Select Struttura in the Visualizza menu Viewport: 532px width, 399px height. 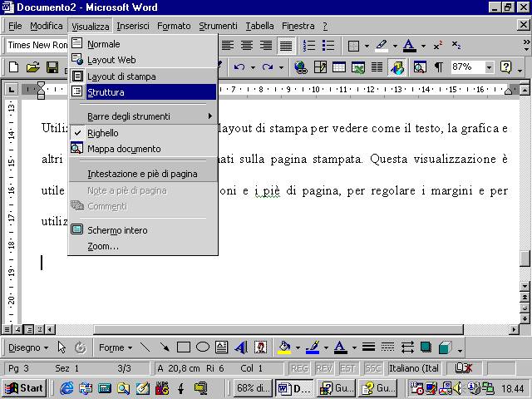[x=142, y=92]
